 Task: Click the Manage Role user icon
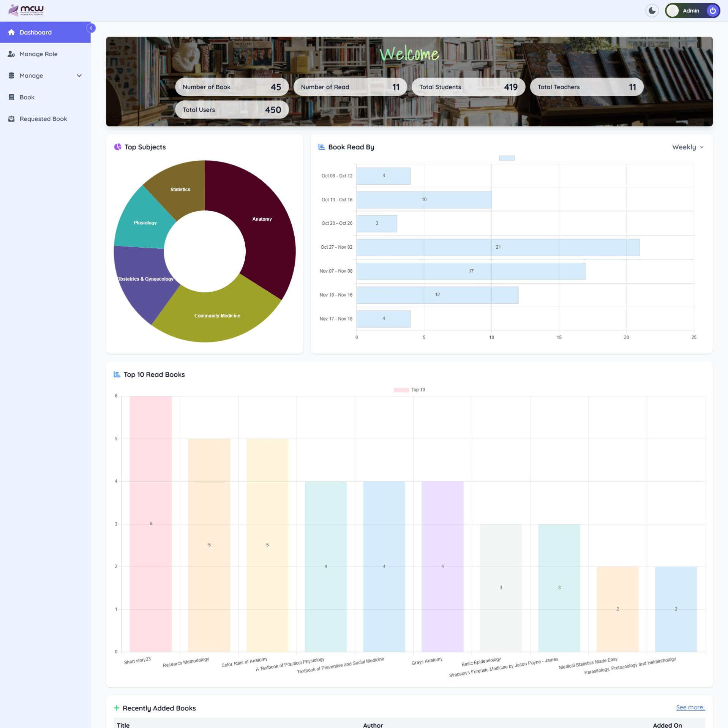pos(11,54)
